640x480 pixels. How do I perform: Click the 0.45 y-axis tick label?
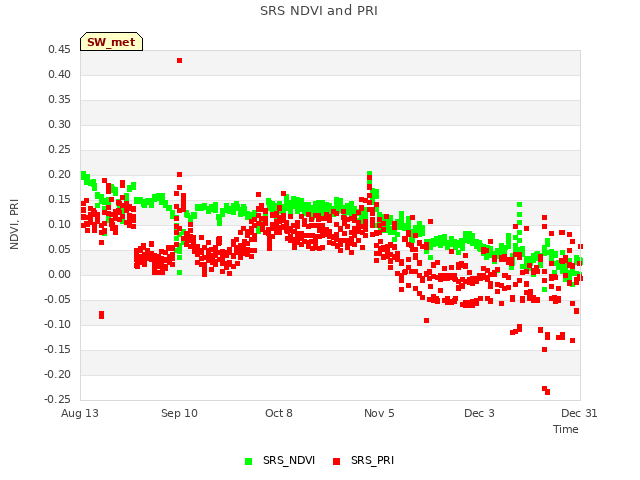pos(59,50)
